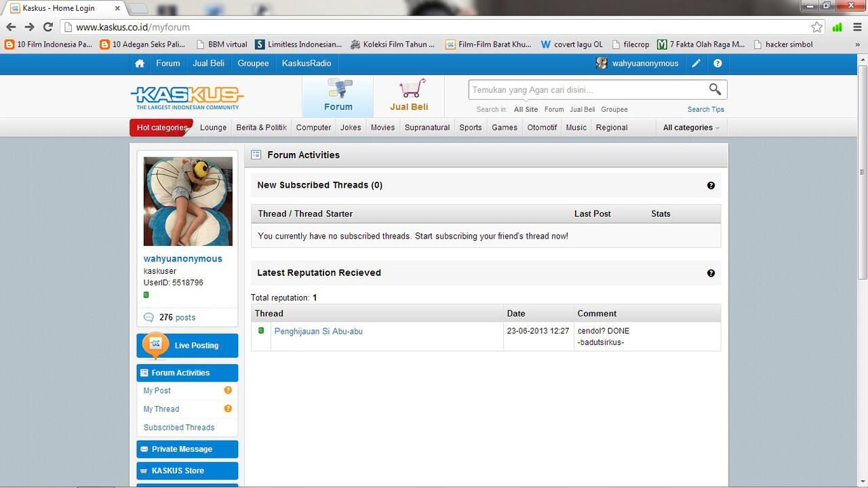The image size is (868, 488).
Task: Open the Supranatural category
Action: [x=427, y=127]
